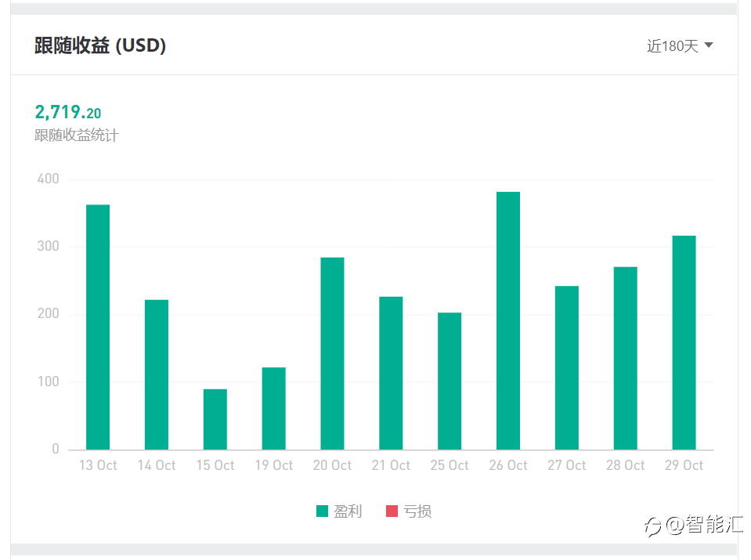This screenshot has width=751, height=560.
Task: Select the 29 Oct profit bar
Action: pos(684,342)
